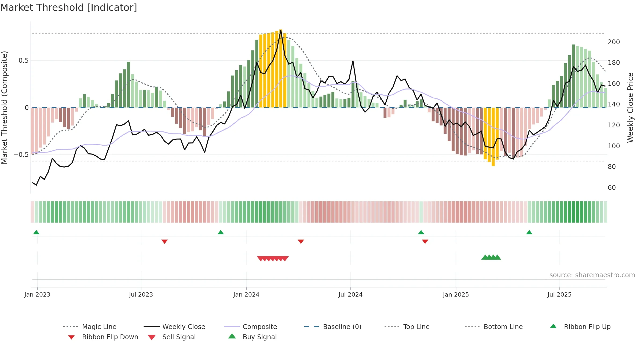Click the Market Threshold (Composite) axis title
Viewport: 644px width, 362px height.
(x=4, y=107)
